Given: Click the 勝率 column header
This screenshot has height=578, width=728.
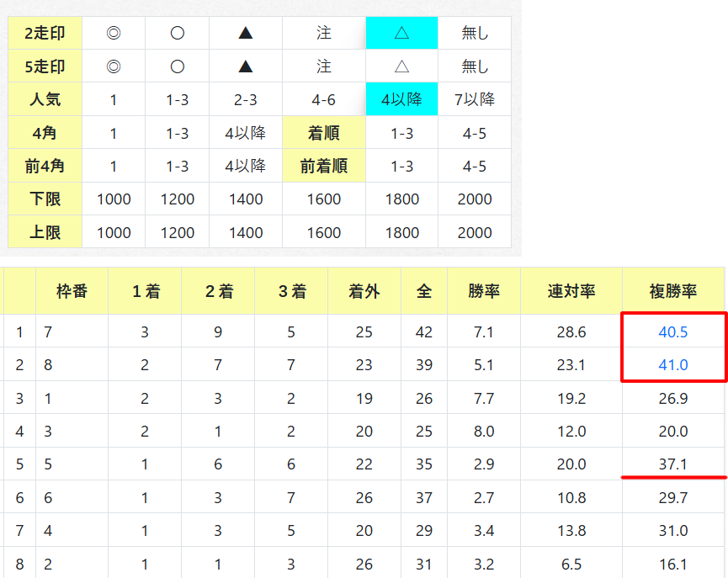Looking at the screenshot, I should point(484,291).
